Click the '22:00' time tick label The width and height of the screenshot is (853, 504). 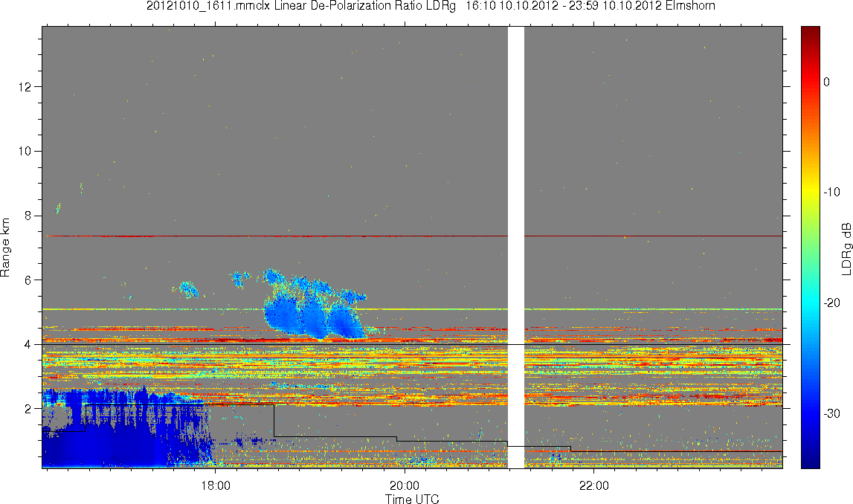point(594,485)
